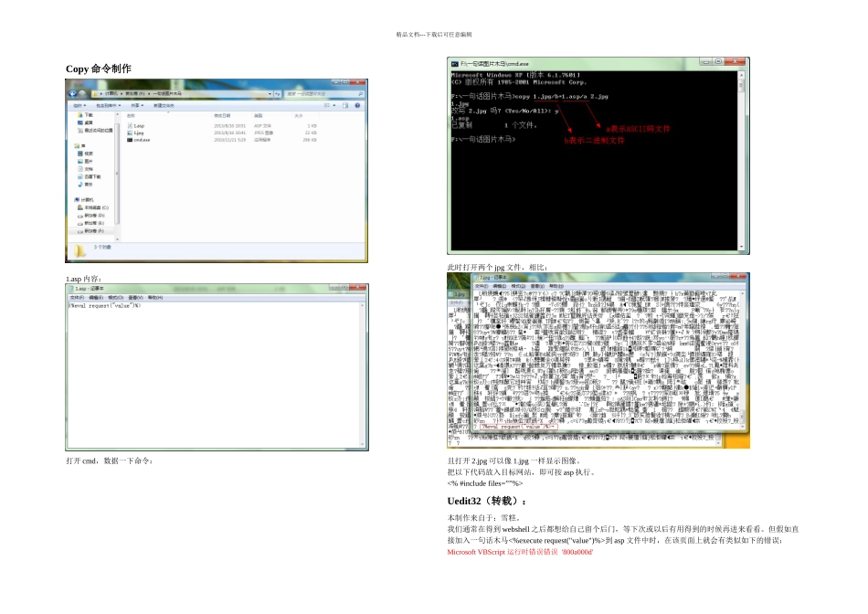
Task: Select the Downloads folder in Explorer sidebar
Action: 85,115
